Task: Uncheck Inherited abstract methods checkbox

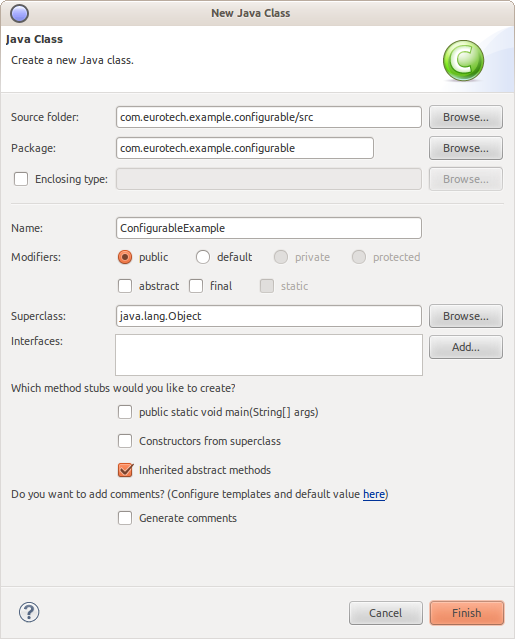Action: coord(125,470)
